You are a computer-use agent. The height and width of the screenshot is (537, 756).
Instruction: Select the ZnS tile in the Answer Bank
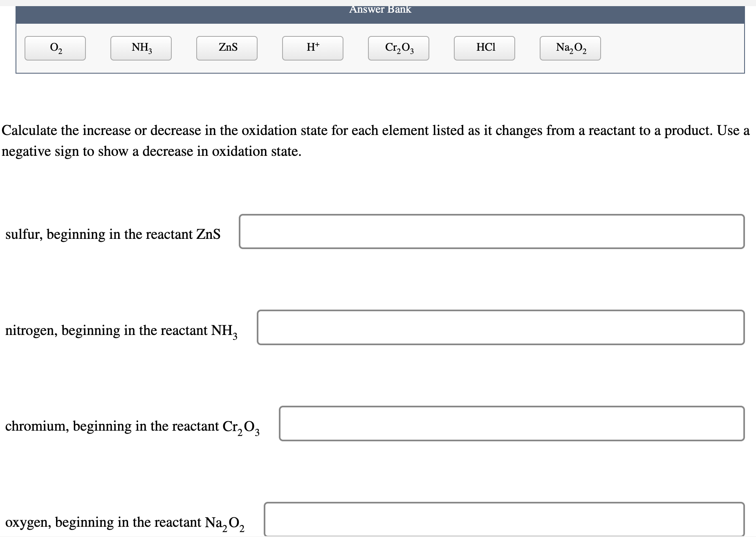pos(227,48)
